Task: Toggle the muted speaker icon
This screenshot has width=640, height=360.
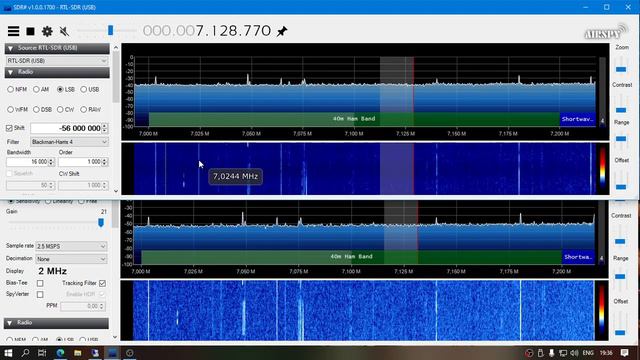Action: pyautogui.click(x=64, y=31)
